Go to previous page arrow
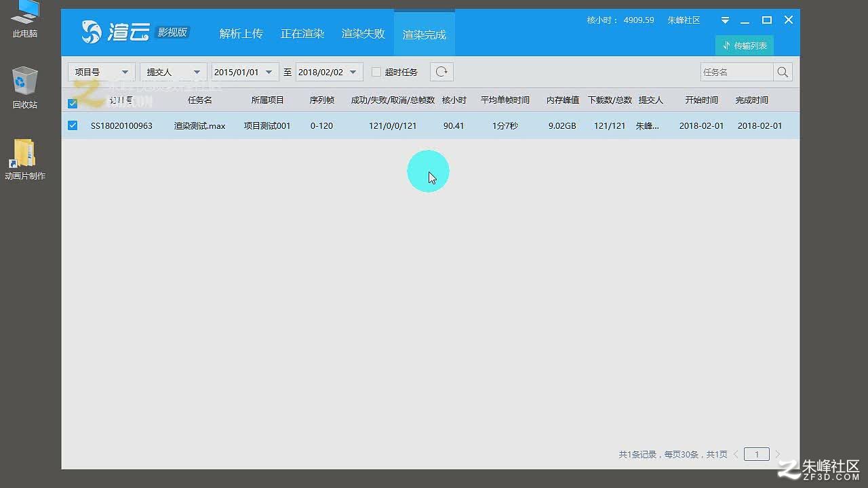This screenshot has width=868, height=488. [736, 454]
